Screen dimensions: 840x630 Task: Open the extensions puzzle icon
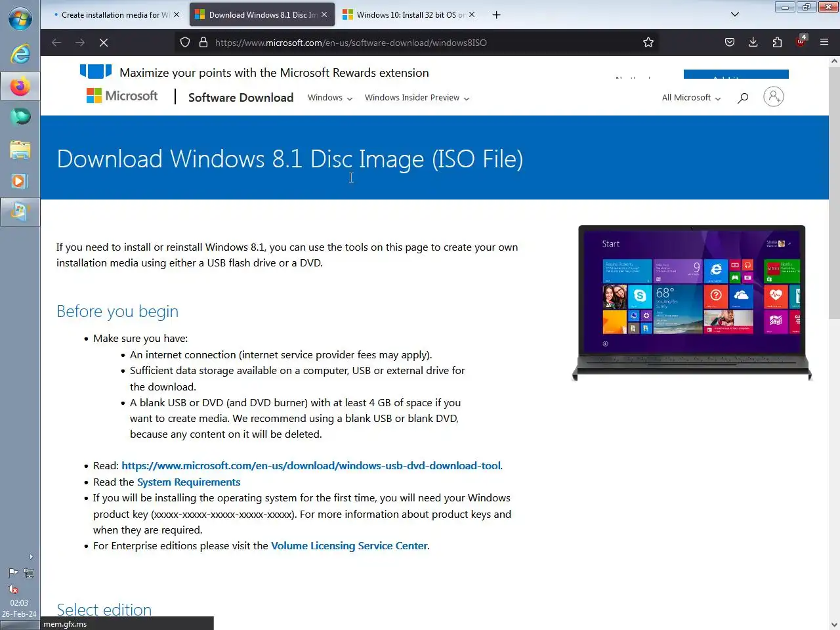777,43
